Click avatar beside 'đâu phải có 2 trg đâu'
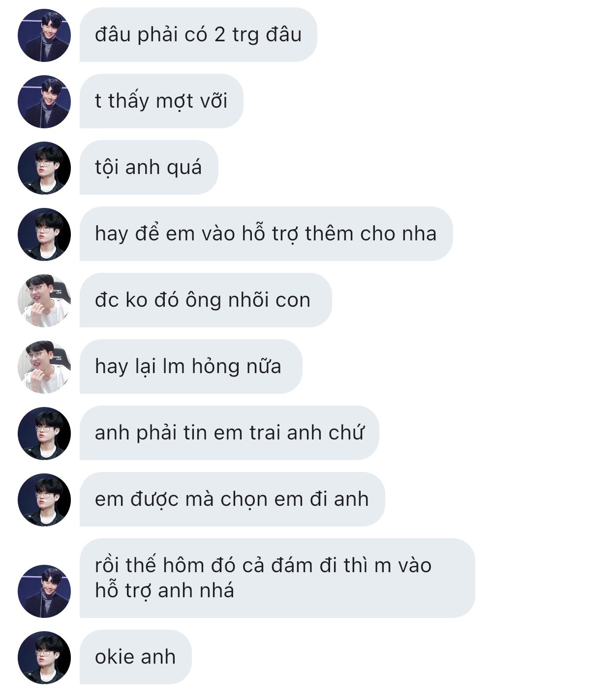Screen dimensions: 611x700 pos(44,35)
